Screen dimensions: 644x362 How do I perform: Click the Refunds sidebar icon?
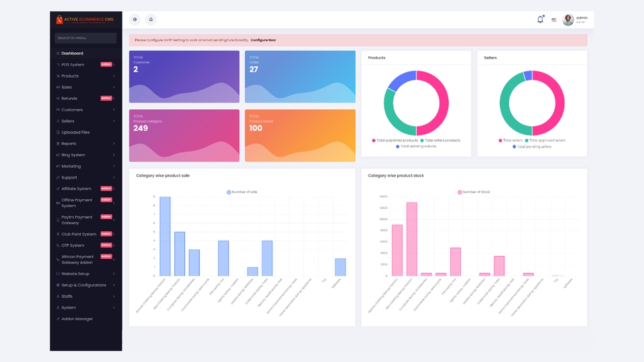[58, 99]
